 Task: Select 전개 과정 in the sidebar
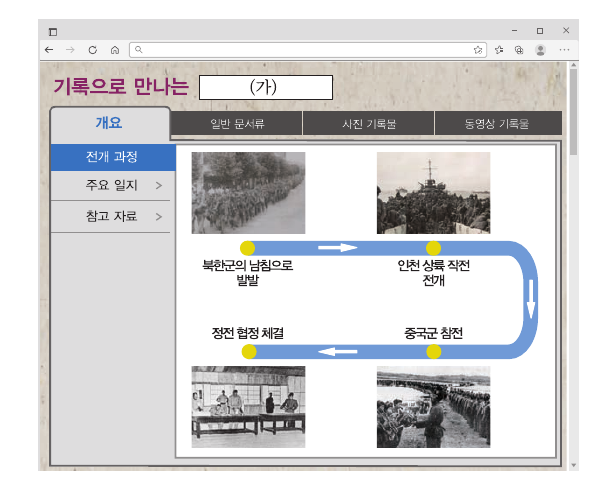[x=113, y=157]
